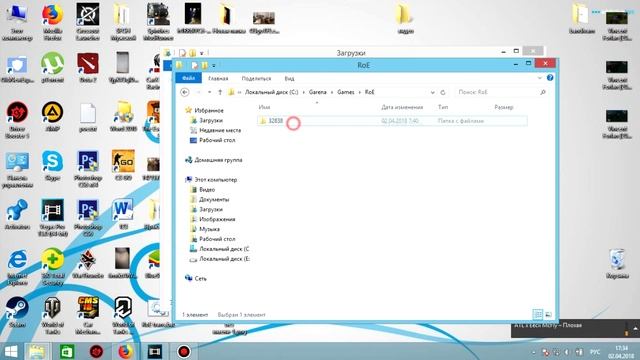Screen dimensions: 640x360
Task: Sort by the Дата изменения column header
Action: 402,107
